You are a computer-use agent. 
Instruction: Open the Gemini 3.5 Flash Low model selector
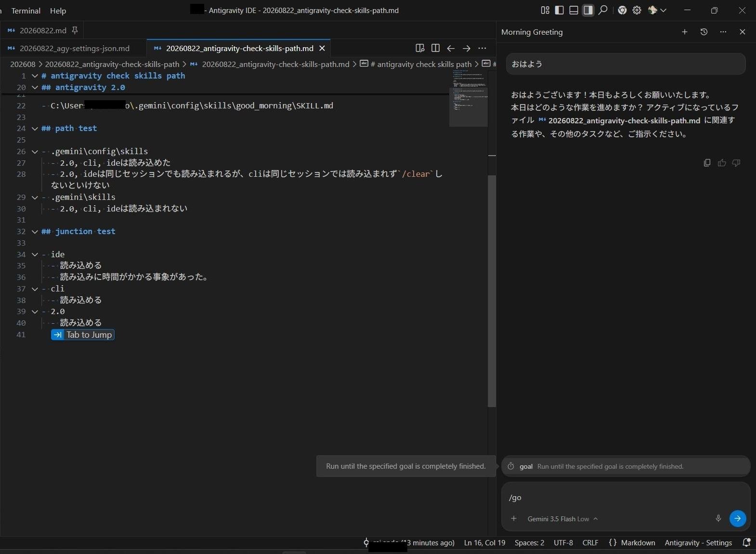[x=562, y=519]
